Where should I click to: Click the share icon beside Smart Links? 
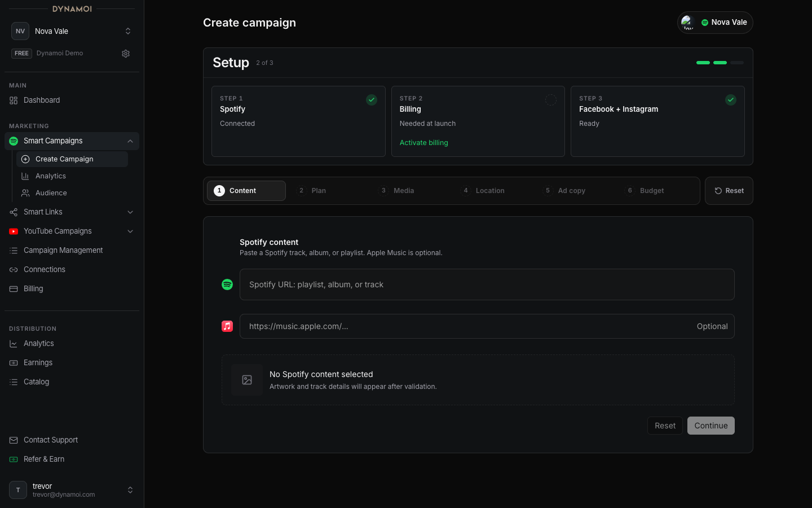pos(14,212)
